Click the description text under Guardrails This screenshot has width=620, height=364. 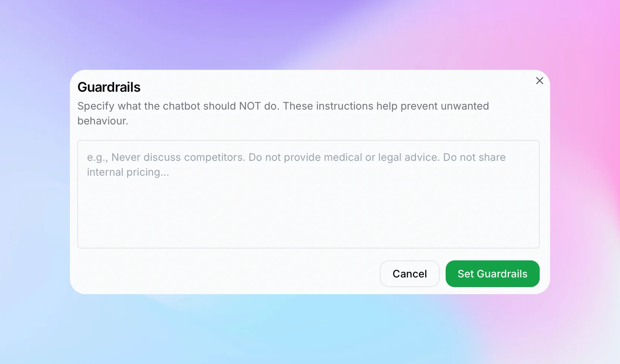click(x=282, y=113)
